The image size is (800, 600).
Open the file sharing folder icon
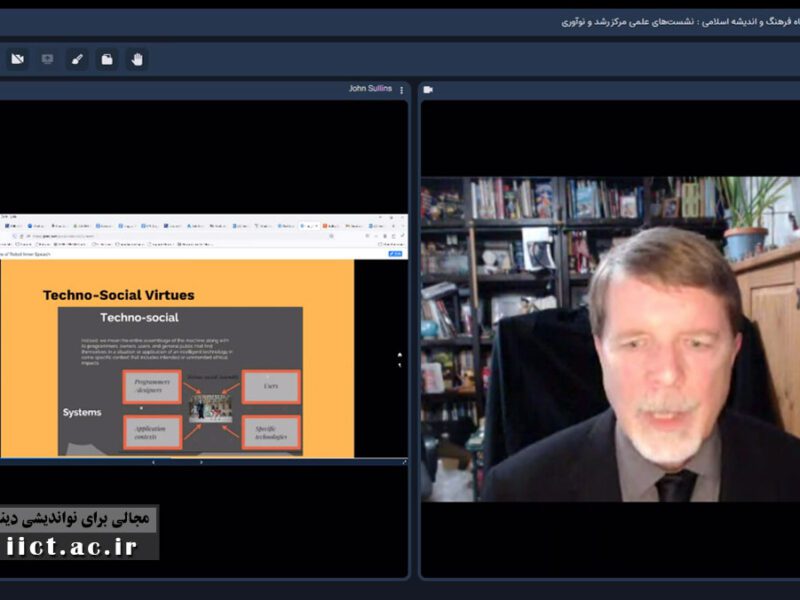tap(107, 59)
